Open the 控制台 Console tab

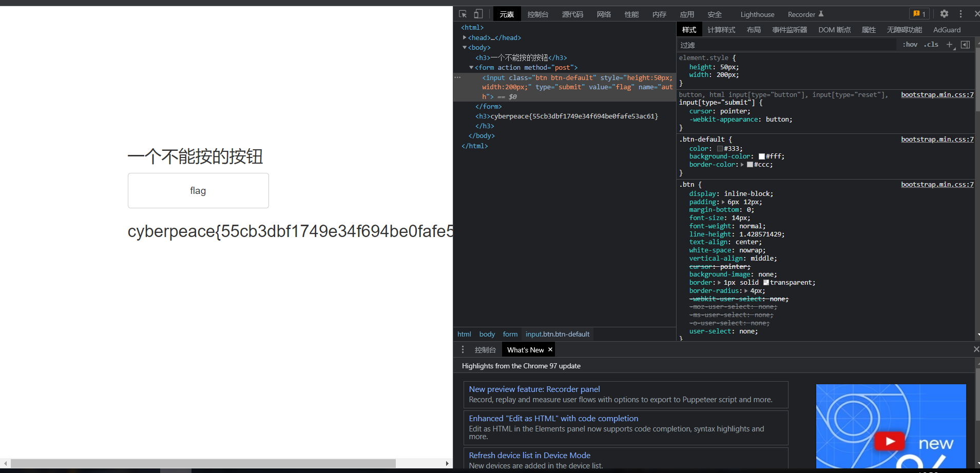click(538, 14)
